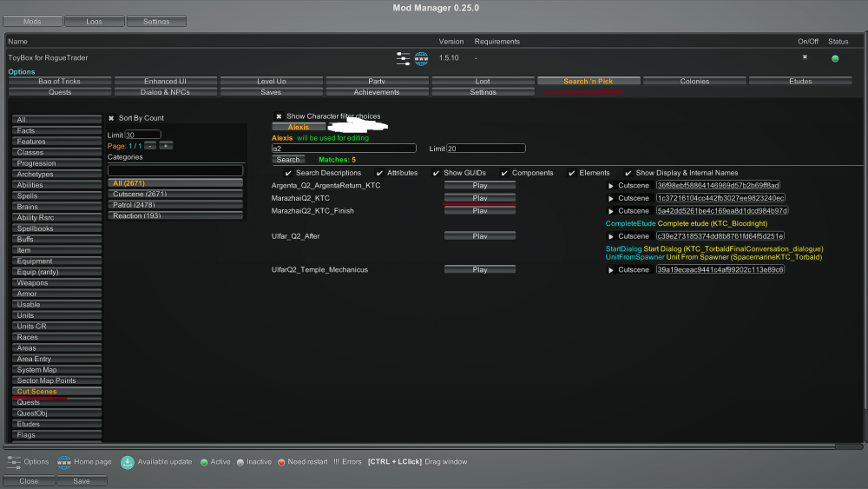Open the Logs tab

(x=94, y=21)
